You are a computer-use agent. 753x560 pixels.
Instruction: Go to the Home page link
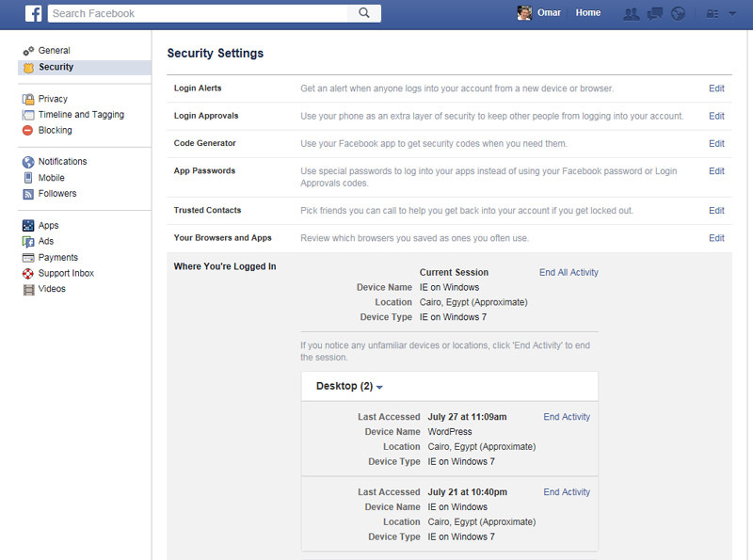click(x=588, y=13)
